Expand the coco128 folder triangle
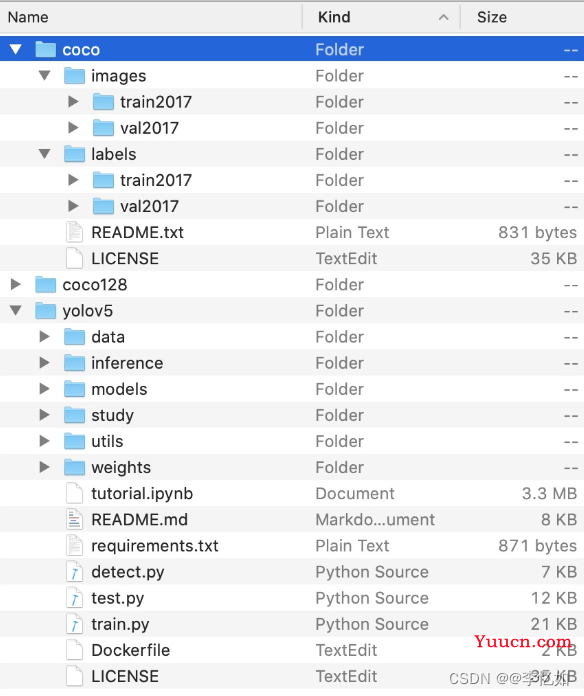Image resolution: width=584 pixels, height=696 pixels. point(16,284)
